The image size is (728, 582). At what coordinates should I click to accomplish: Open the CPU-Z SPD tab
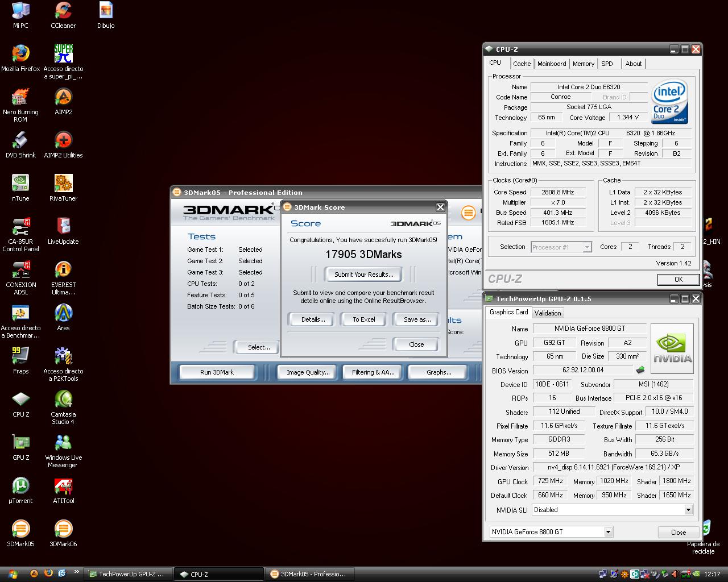click(607, 64)
